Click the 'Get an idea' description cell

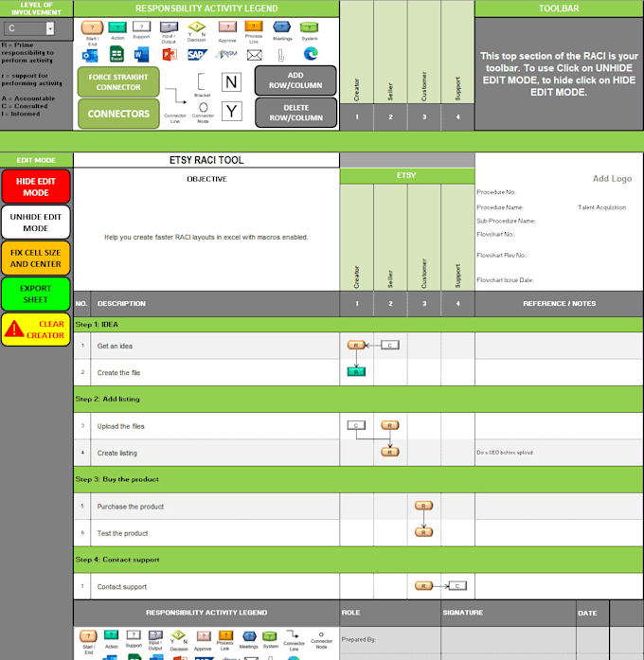(215, 346)
